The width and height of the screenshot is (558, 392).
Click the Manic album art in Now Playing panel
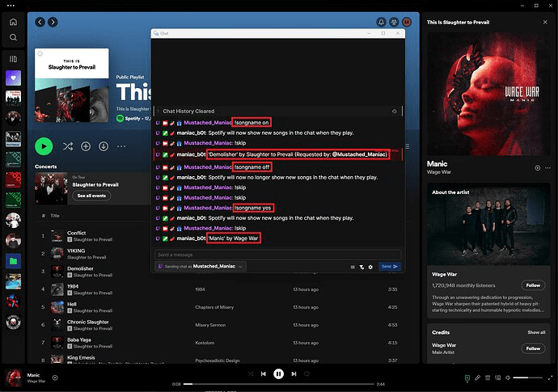click(x=488, y=94)
